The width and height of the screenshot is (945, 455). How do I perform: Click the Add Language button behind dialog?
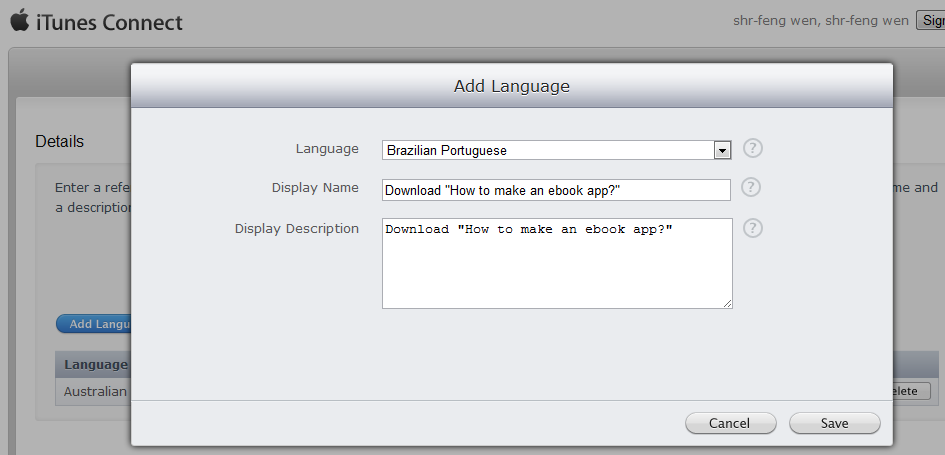93,324
